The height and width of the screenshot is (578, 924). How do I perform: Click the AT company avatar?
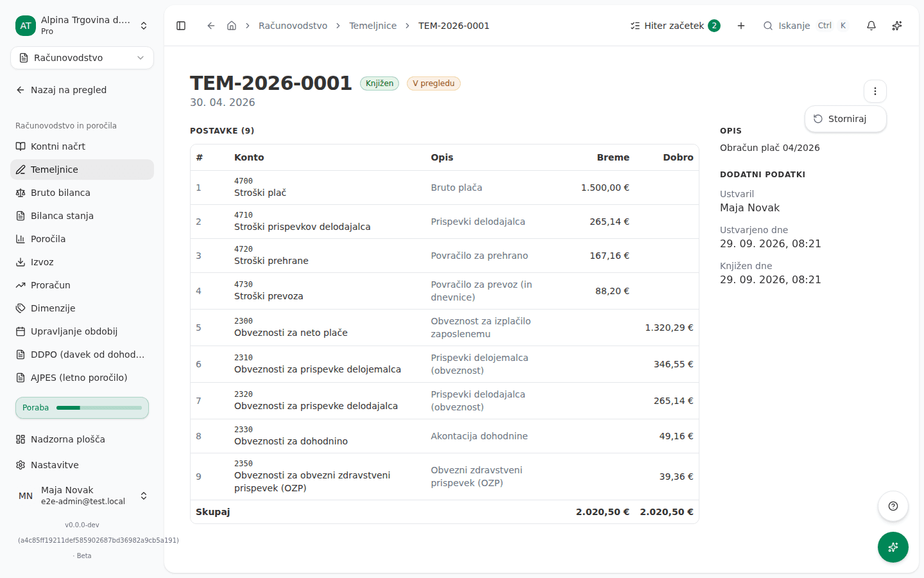point(26,26)
